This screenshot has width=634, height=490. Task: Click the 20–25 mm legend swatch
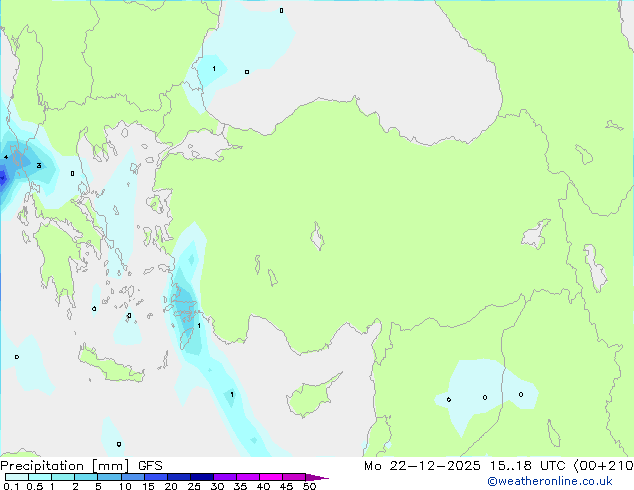point(178,477)
